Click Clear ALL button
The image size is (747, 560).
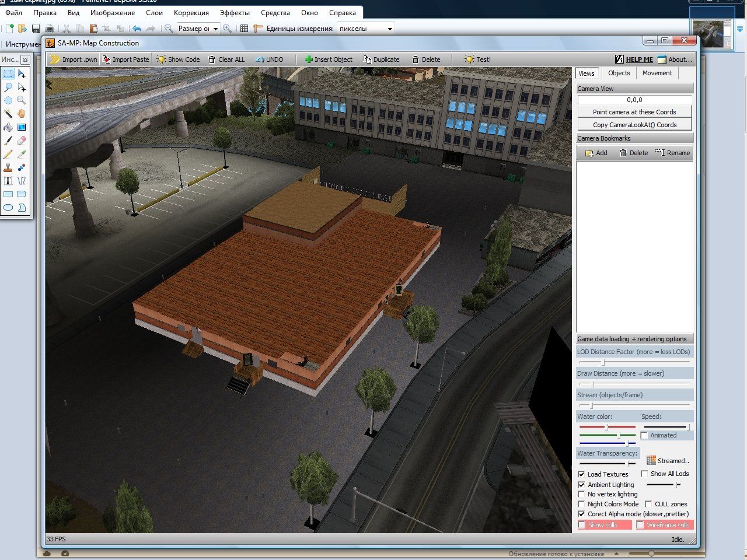[226, 60]
